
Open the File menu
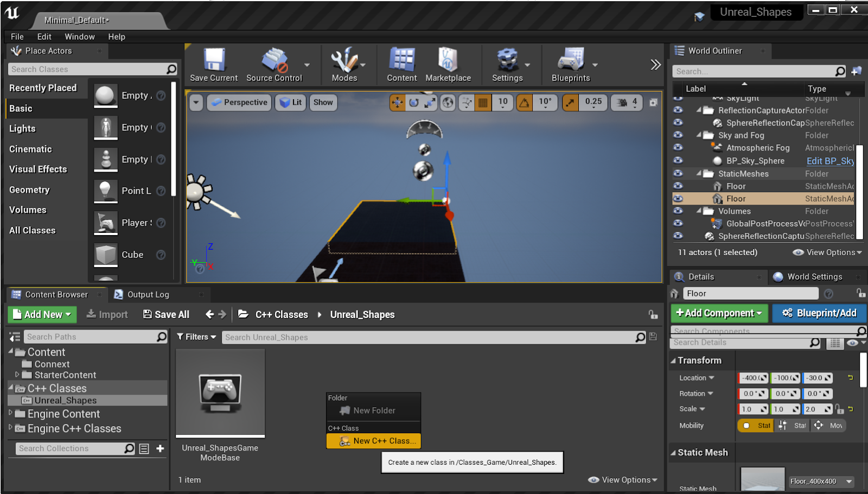[x=17, y=37]
